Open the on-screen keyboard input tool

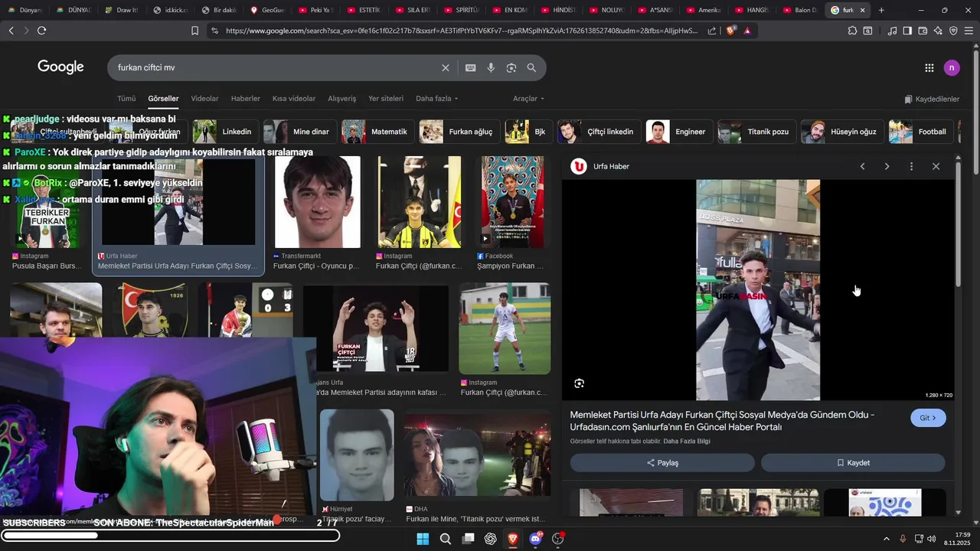[471, 67]
